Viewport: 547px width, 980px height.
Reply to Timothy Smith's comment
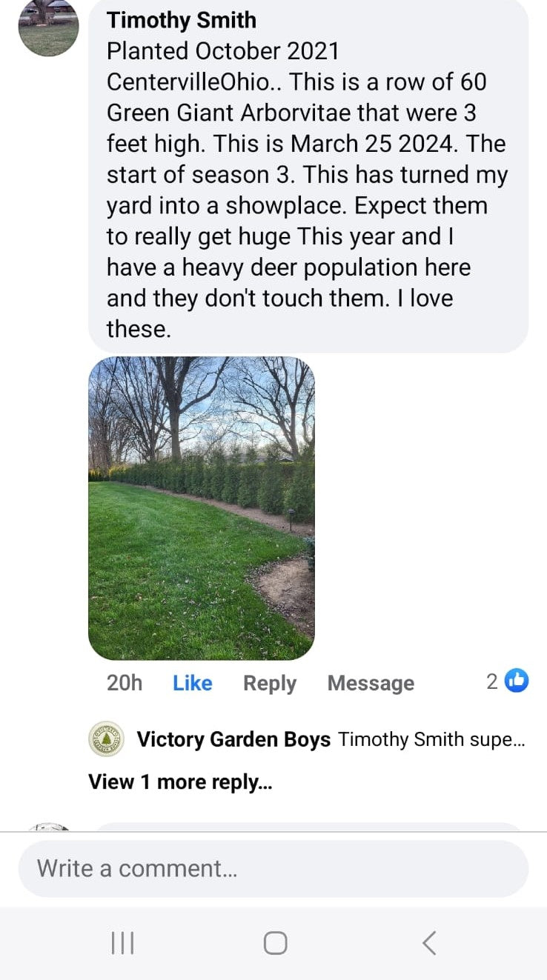pos(270,683)
